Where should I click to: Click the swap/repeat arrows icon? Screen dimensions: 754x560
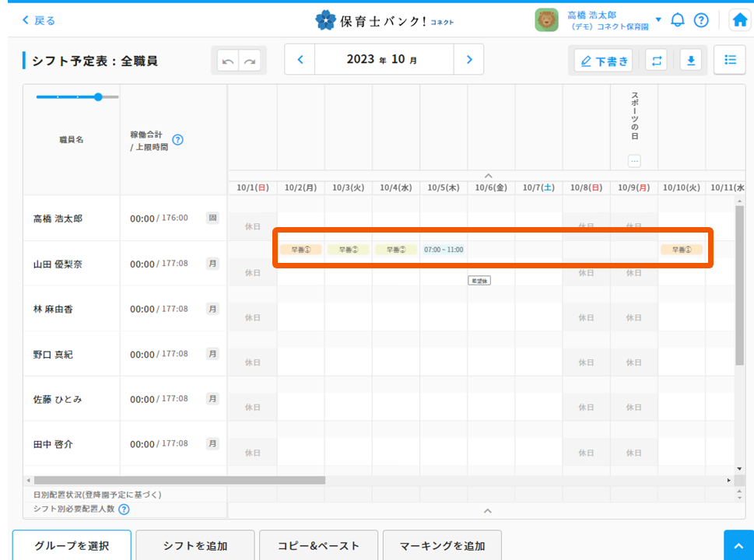click(x=657, y=61)
